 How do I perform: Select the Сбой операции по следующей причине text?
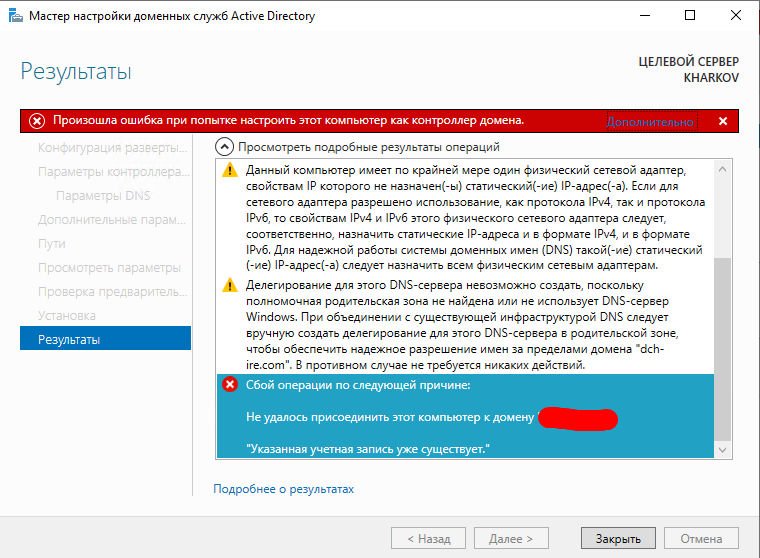click(x=358, y=385)
